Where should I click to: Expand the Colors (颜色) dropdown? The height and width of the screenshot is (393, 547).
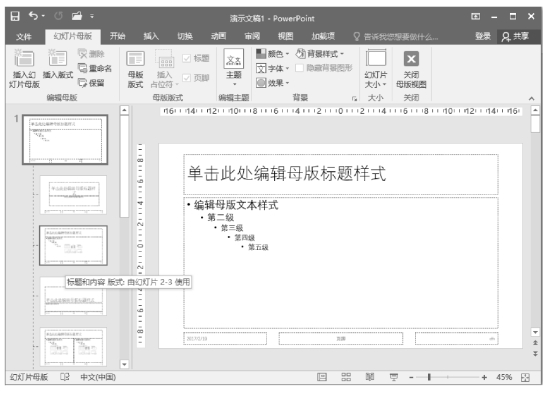pos(272,54)
